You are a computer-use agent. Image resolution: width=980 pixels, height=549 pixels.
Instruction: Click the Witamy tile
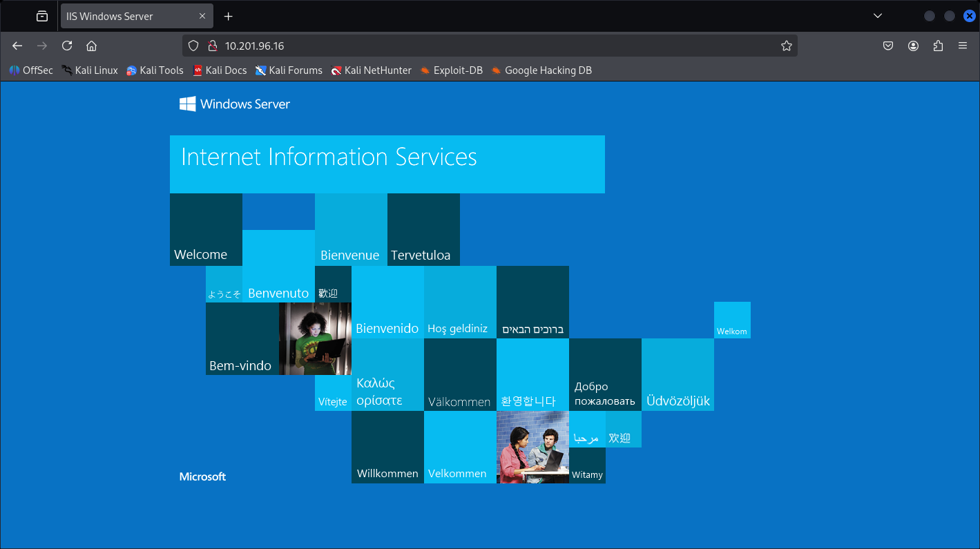coord(587,465)
